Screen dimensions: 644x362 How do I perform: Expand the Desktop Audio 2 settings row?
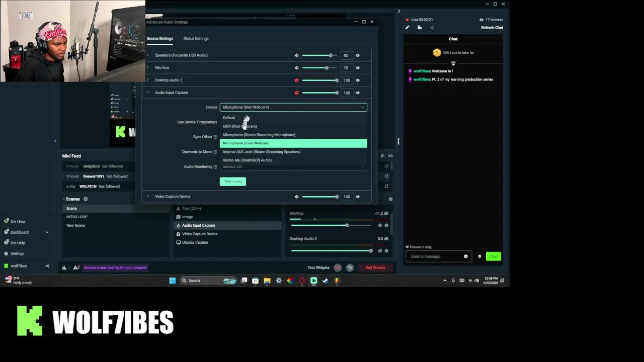tap(147, 80)
